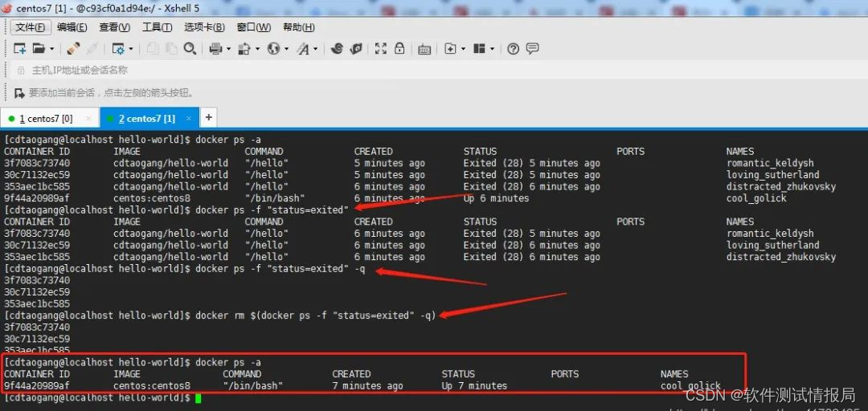This screenshot has width=868, height=411.
Task: Add a new tab with plus button
Action: click(209, 117)
